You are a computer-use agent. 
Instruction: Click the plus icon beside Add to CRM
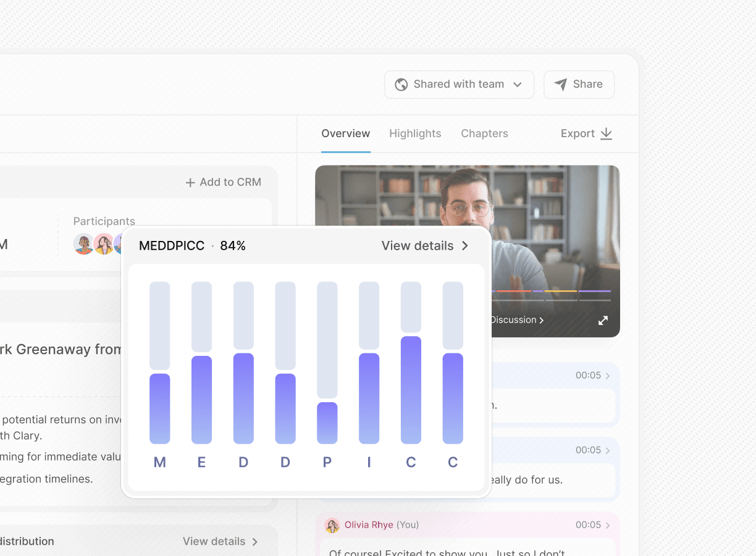coord(190,183)
